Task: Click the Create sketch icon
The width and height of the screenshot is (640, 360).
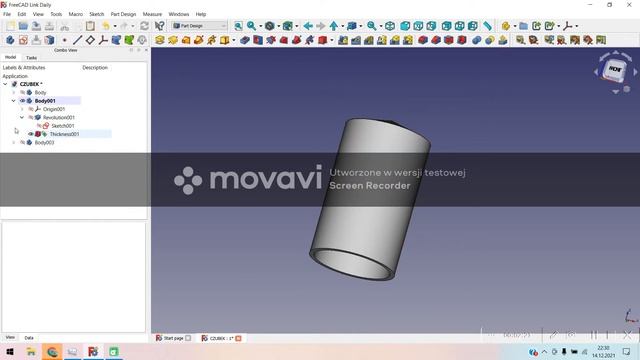Action: [x=23, y=40]
